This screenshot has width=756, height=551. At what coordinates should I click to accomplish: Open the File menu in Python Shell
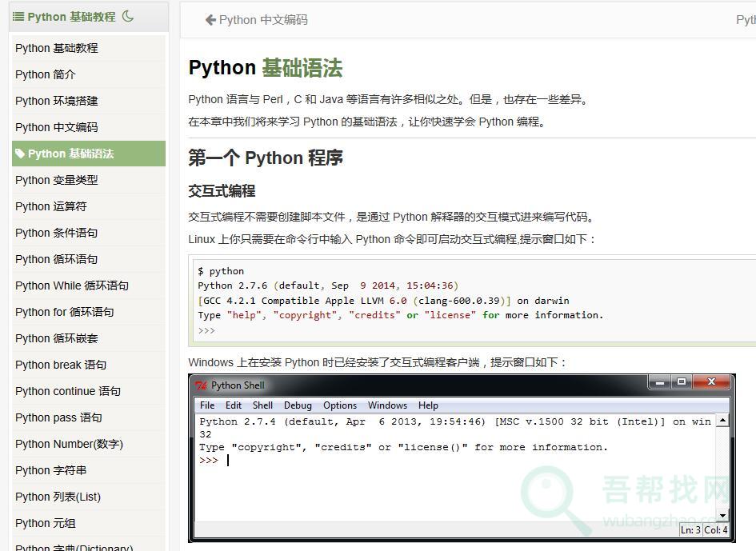(207, 405)
